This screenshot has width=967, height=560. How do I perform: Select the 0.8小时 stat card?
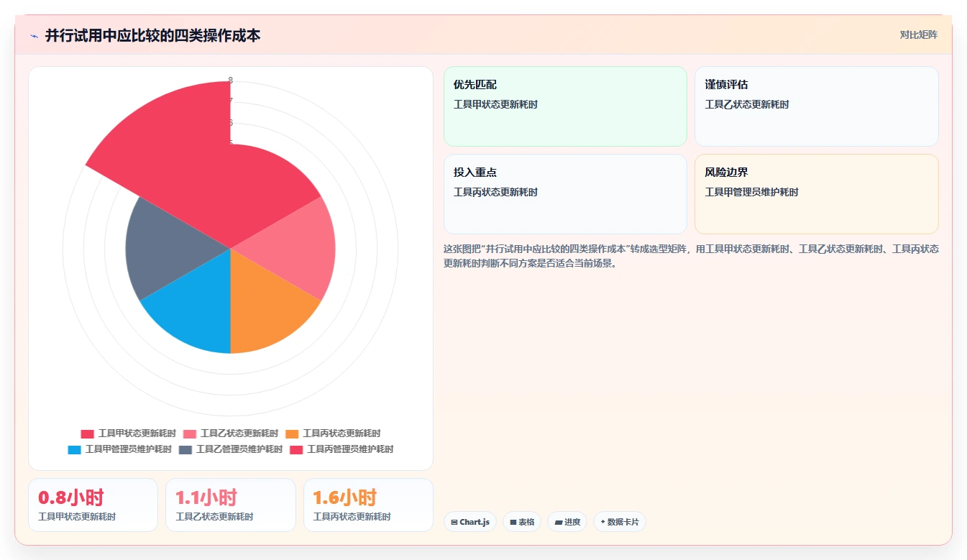click(93, 505)
